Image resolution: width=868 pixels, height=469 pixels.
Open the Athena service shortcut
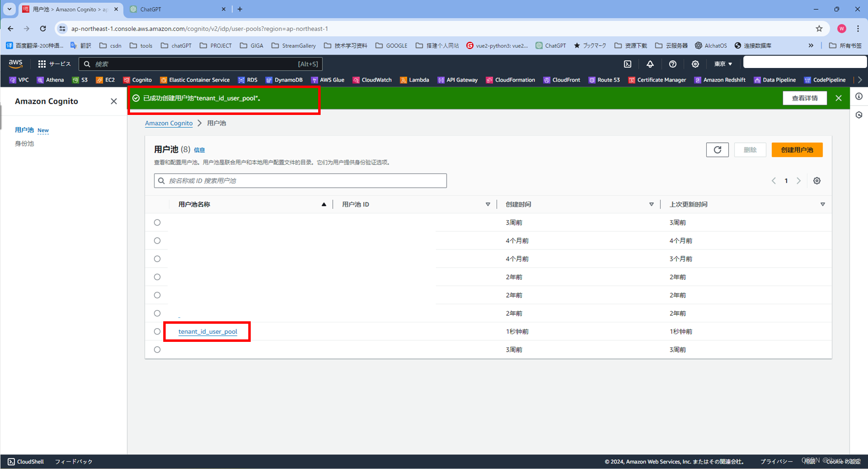(x=50, y=80)
